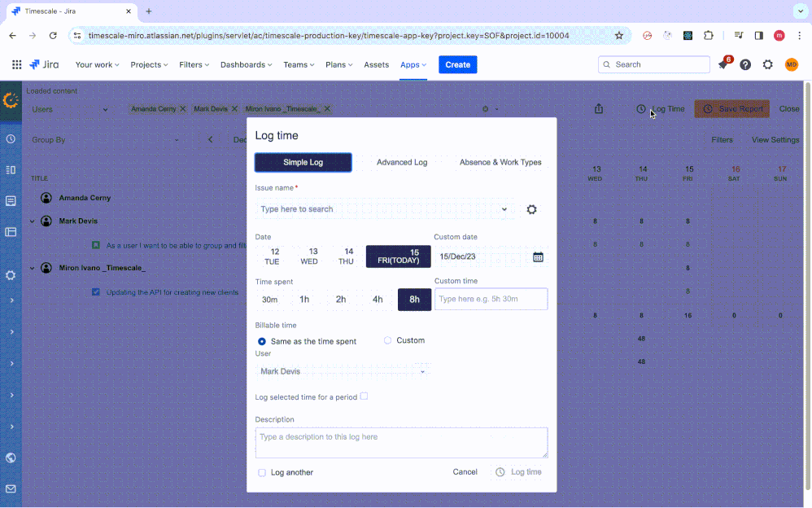Click the Save Report button
Viewport: 812px width, 508px height.
tap(731, 108)
